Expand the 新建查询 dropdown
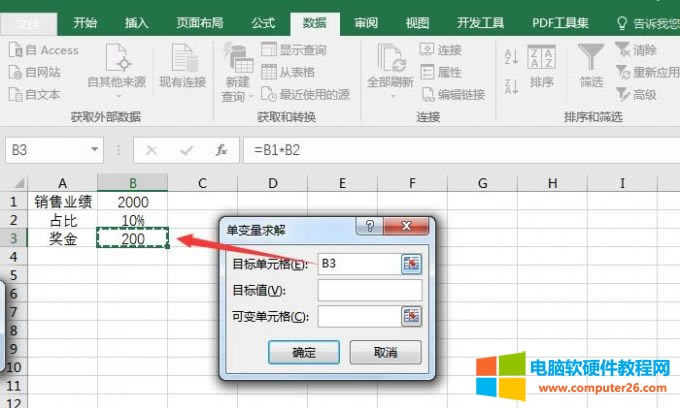The width and height of the screenshot is (680, 408). [x=237, y=98]
